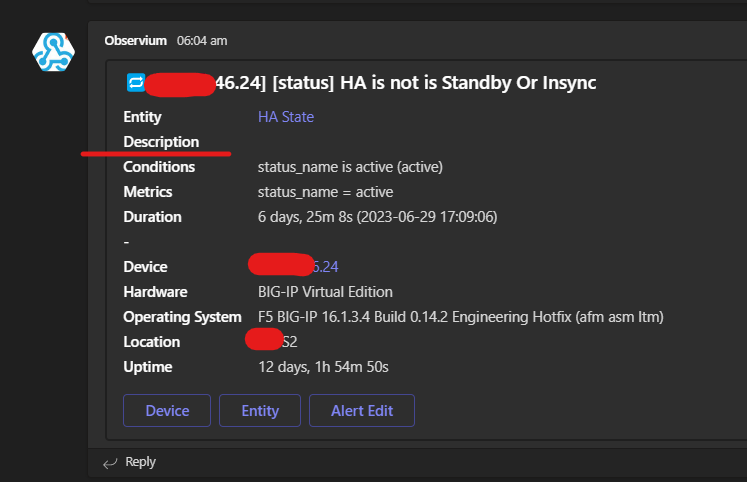The height and width of the screenshot is (482, 747).
Task: Click the 'Metrics' field label
Action: tap(148, 192)
